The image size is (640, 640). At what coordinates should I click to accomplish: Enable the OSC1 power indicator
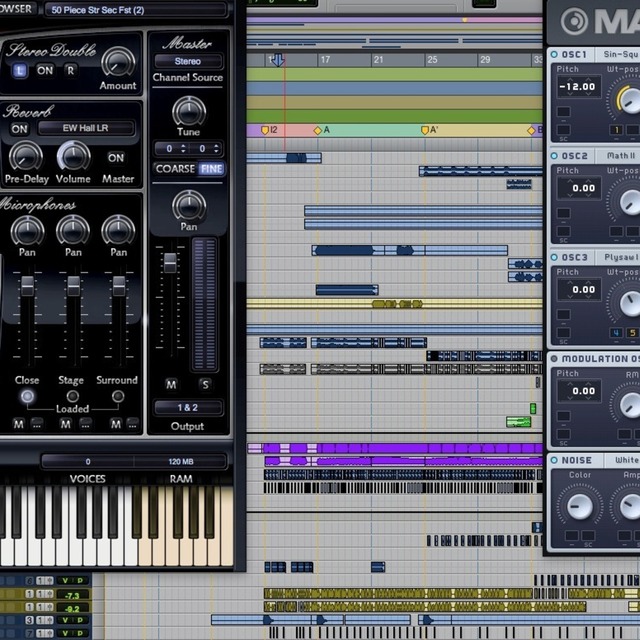pyautogui.click(x=554, y=54)
